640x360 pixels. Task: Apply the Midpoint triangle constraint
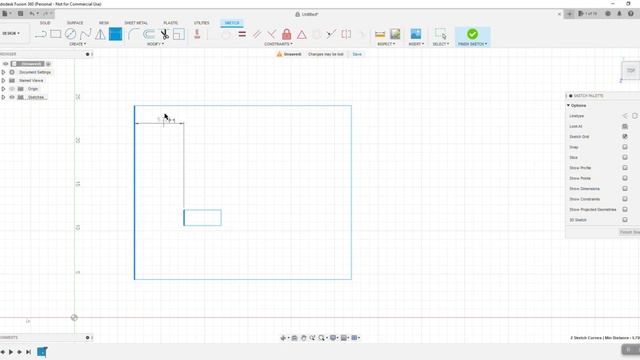[302, 34]
